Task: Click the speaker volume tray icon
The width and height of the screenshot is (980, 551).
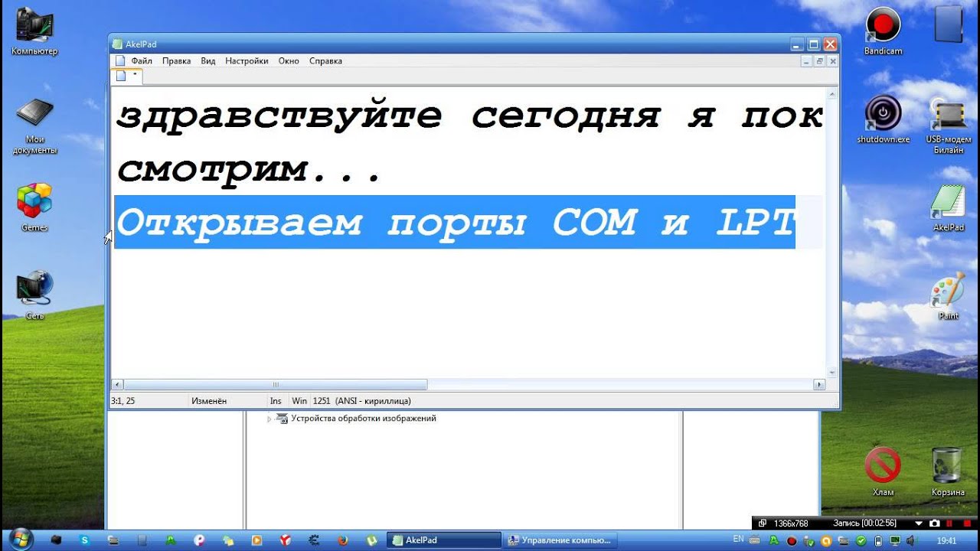Action: (910, 541)
